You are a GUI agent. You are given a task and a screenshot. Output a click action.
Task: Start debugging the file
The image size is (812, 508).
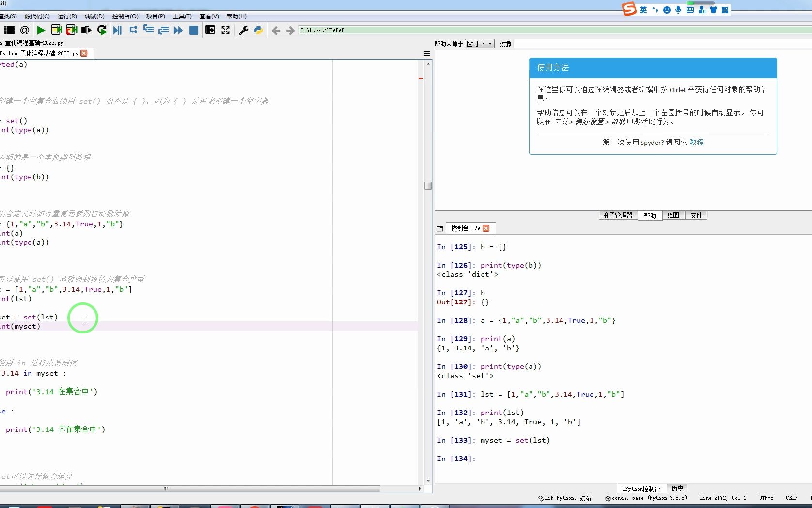pos(117,30)
